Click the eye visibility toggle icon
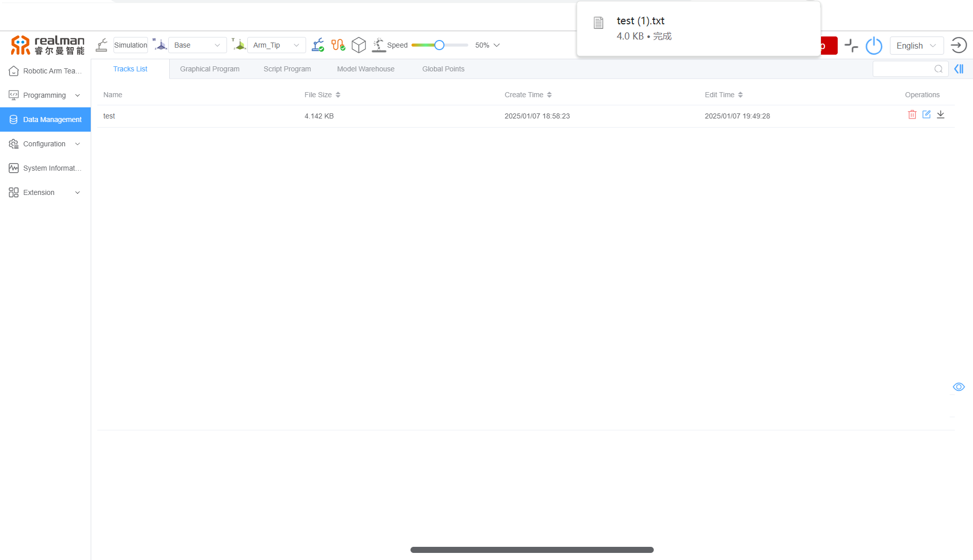 tap(958, 387)
